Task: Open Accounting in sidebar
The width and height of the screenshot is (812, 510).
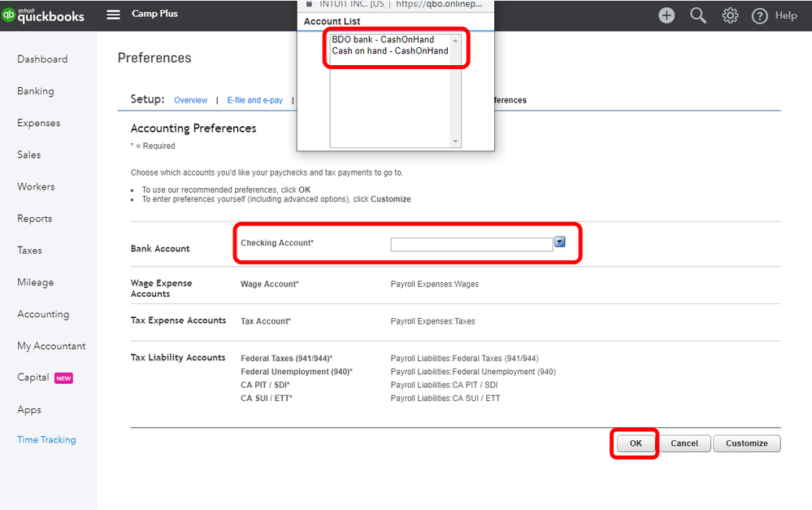Action: pyautogui.click(x=43, y=314)
